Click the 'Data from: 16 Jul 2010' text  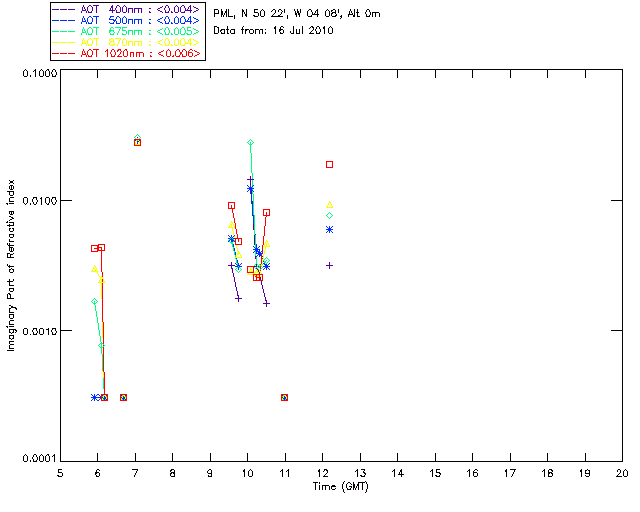click(x=273, y=31)
